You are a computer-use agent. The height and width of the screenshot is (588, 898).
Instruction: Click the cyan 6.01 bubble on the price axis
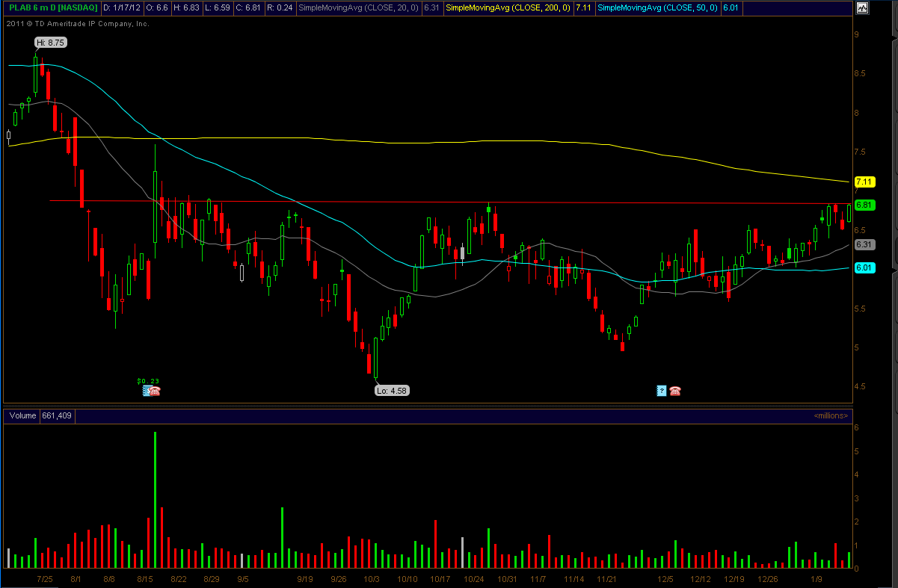coord(865,267)
